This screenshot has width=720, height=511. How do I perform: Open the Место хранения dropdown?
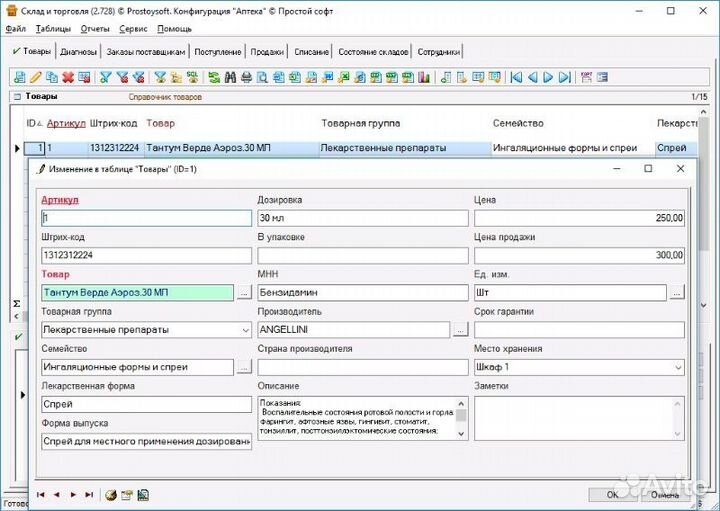click(x=677, y=367)
